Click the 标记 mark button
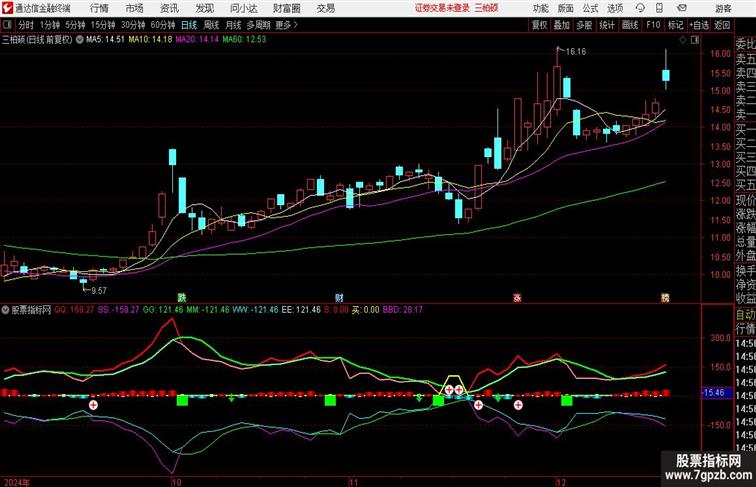 [x=675, y=25]
